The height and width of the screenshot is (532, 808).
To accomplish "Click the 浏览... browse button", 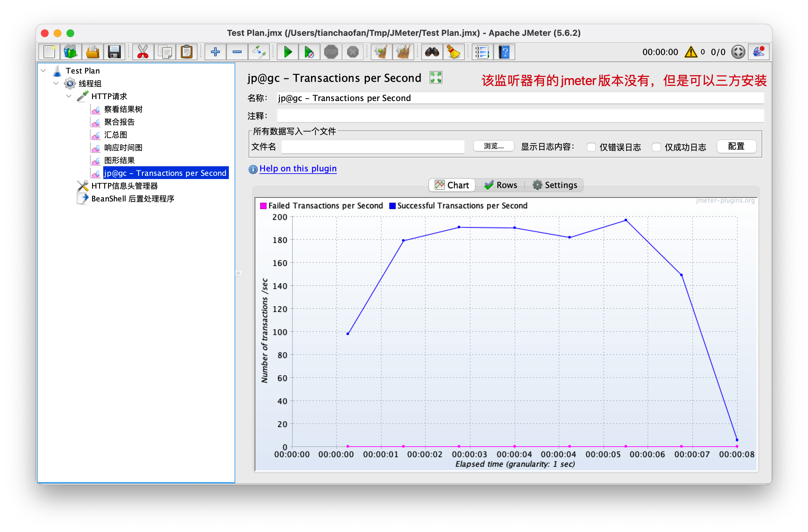I will point(493,146).
